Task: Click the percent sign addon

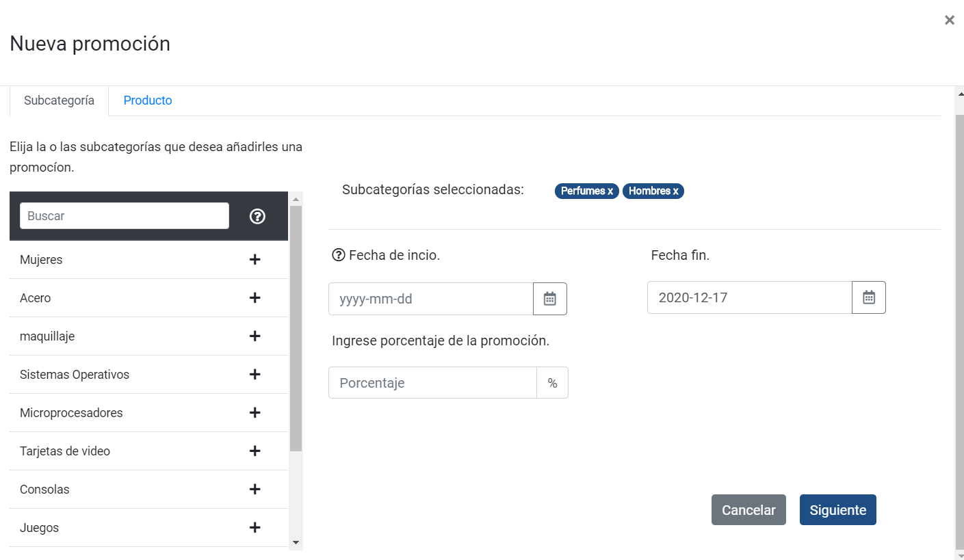Action: point(553,383)
